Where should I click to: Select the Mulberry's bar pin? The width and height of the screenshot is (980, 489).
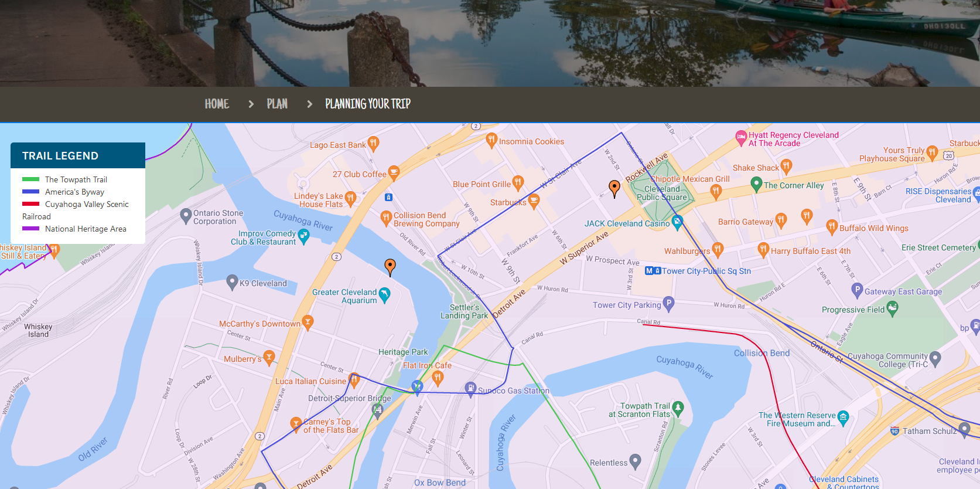coord(269,357)
